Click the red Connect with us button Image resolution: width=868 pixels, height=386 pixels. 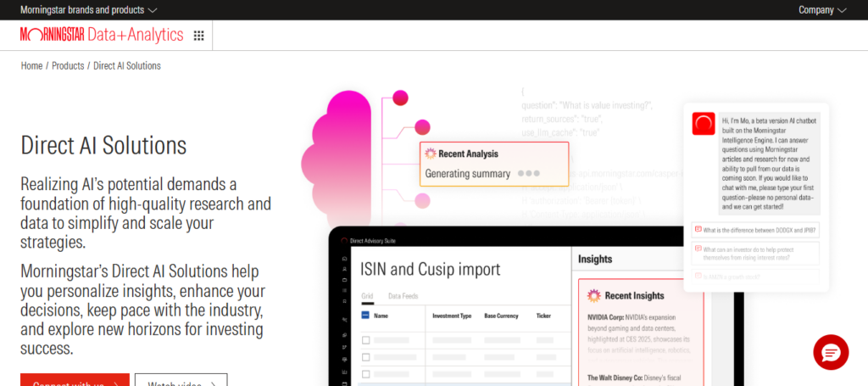coord(75,379)
